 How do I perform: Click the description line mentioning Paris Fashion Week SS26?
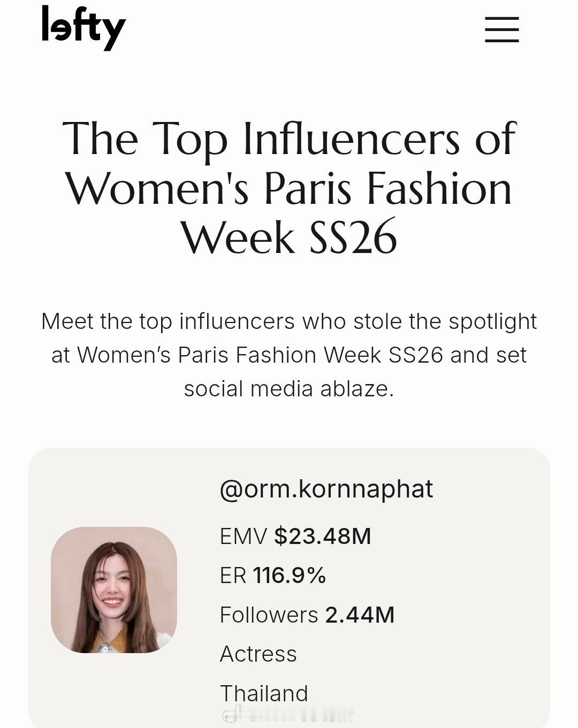[289, 355]
